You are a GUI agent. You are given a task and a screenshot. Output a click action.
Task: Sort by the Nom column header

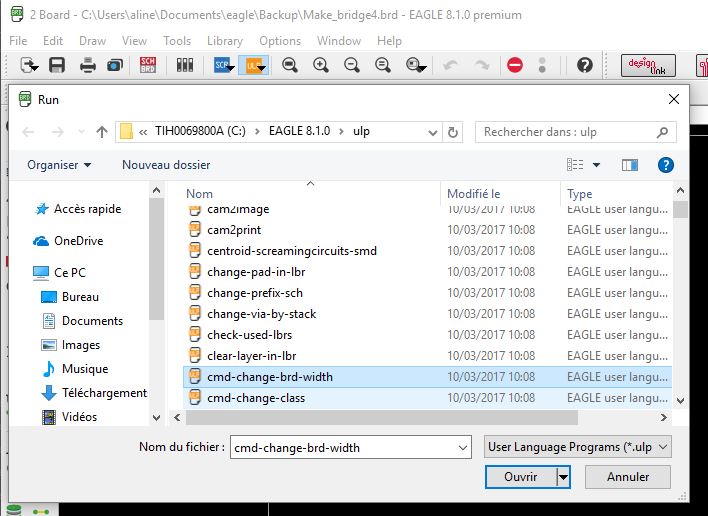pos(199,194)
